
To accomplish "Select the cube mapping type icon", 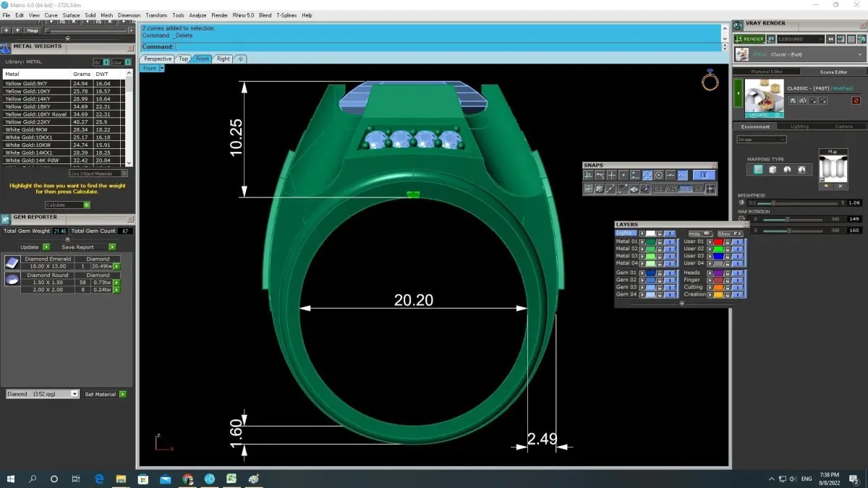I will (x=773, y=170).
